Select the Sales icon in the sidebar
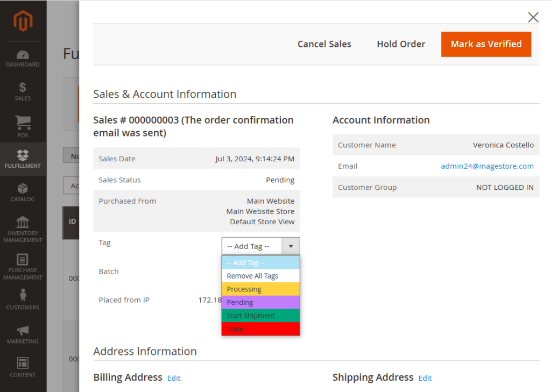The image size is (551, 392). point(23,91)
